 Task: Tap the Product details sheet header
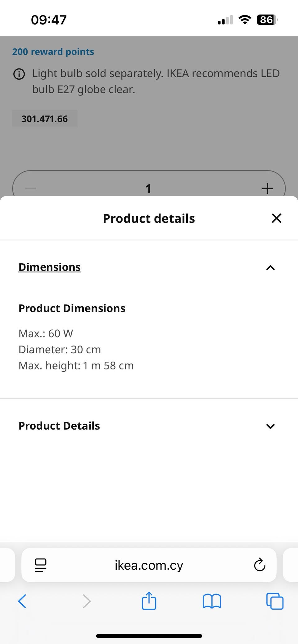pyautogui.click(x=149, y=218)
